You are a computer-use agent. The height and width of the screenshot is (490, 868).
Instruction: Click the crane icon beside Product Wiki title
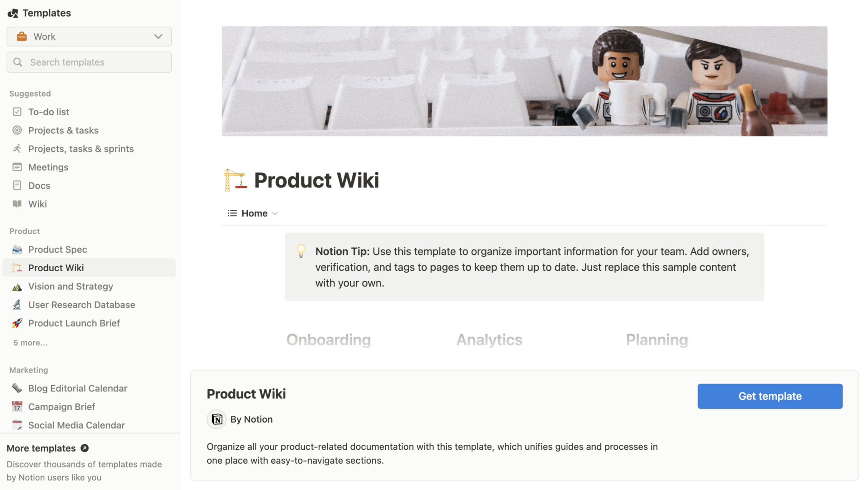tap(236, 179)
